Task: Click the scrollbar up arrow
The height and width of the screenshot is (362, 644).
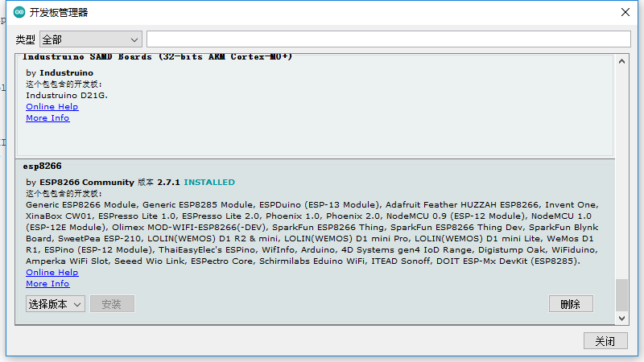Action: pos(621,62)
